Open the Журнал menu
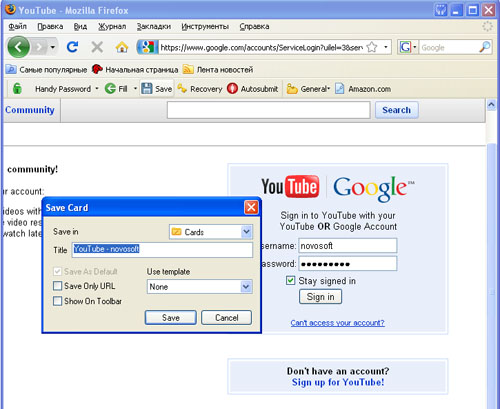Image resolution: width=500 pixels, height=409 pixels. coord(112,26)
